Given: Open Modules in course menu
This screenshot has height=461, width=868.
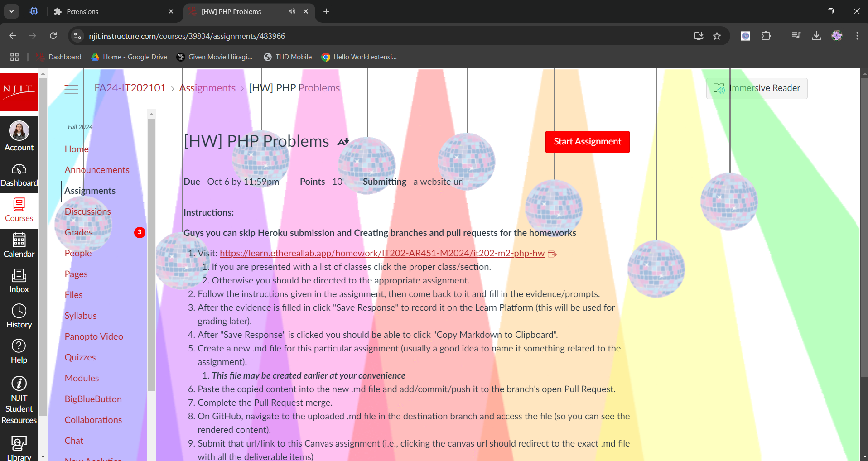Looking at the screenshot, I should pos(82,378).
